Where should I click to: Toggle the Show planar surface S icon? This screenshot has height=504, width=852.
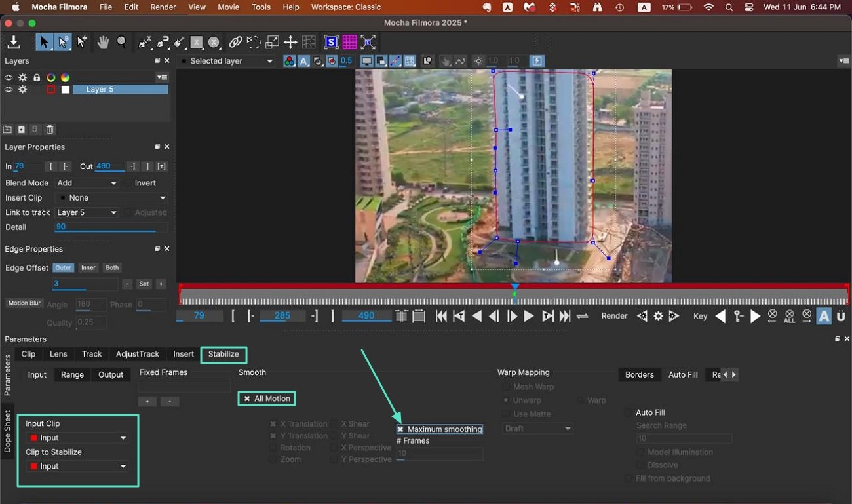331,43
